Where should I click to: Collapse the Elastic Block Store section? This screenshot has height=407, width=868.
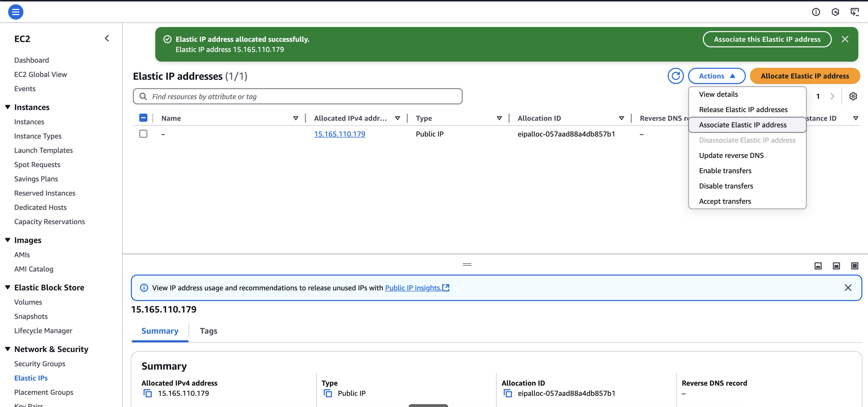8,287
